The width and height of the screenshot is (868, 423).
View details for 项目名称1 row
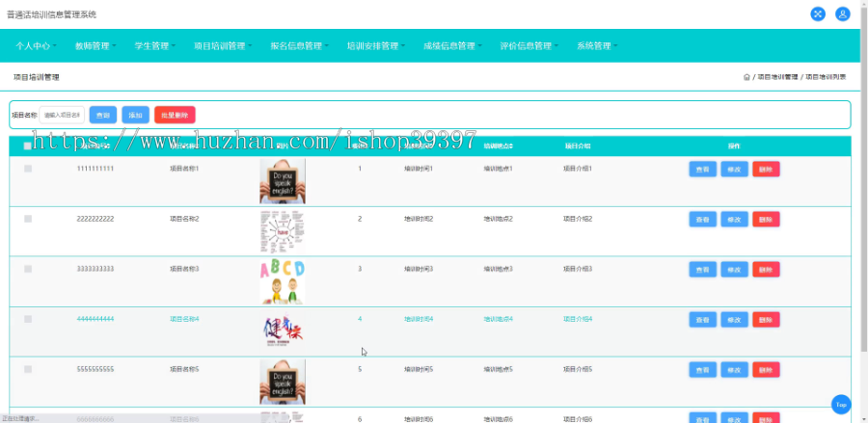coord(702,170)
